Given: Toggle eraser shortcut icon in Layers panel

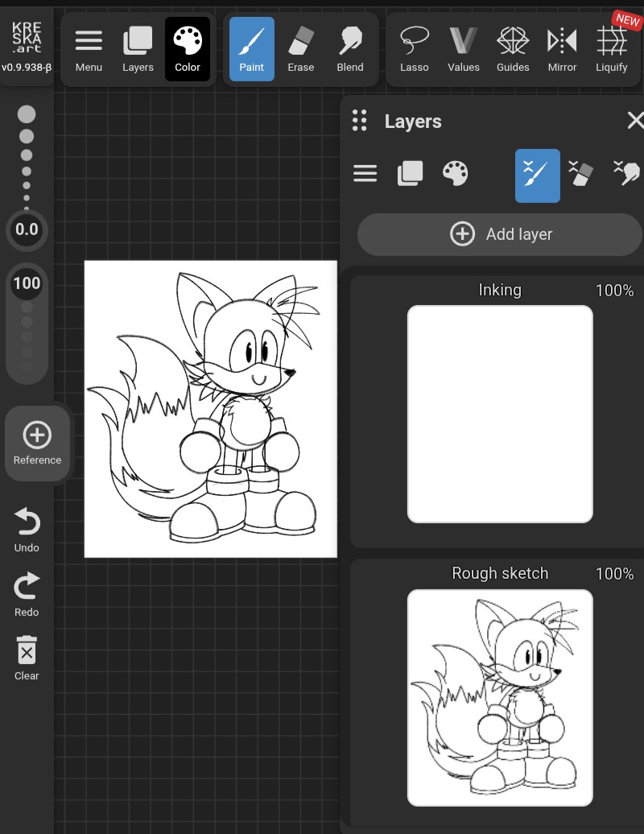Looking at the screenshot, I should coord(580,173).
